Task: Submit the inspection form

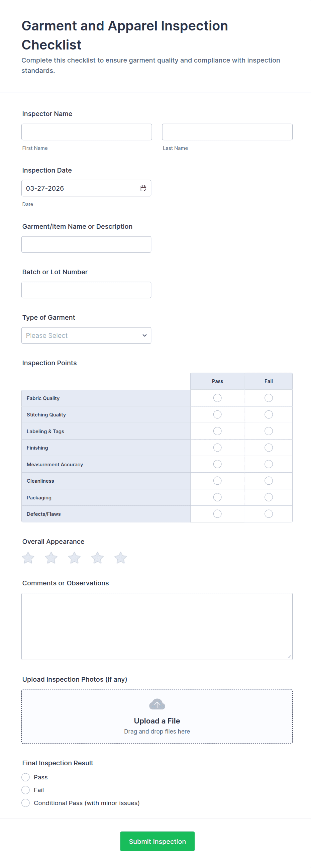Action: point(158,841)
